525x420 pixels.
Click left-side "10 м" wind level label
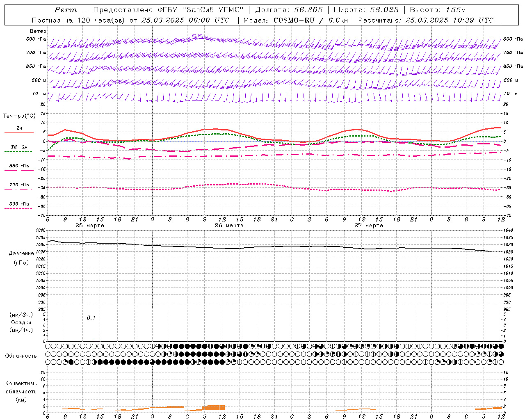39,94
